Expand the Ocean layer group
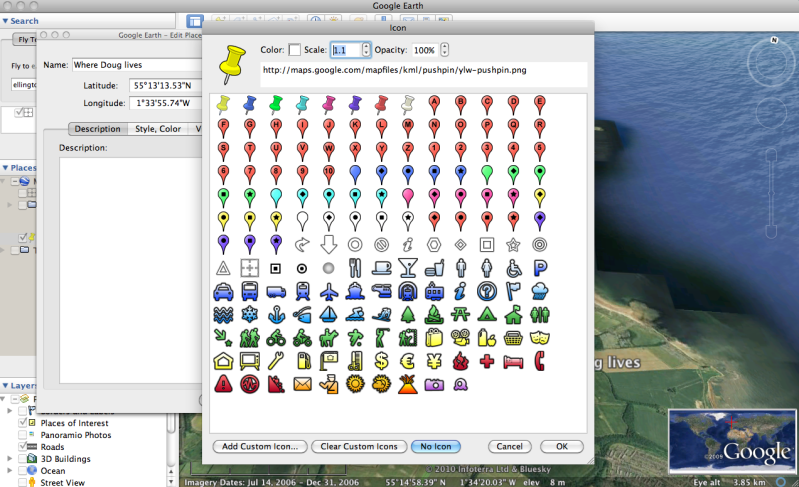799x487 pixels. point(10,471)
